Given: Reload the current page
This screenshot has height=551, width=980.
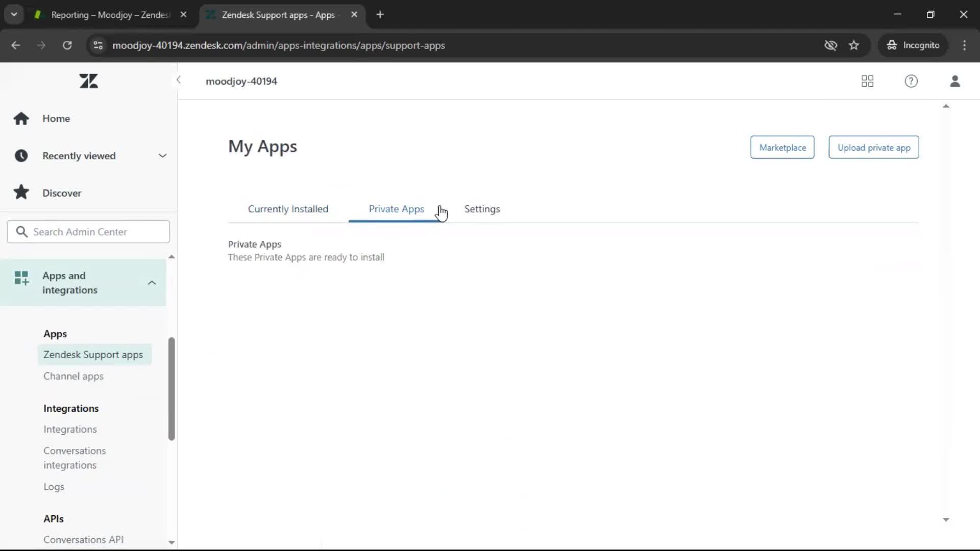Looking at the screenshot, I should point(67,45).
